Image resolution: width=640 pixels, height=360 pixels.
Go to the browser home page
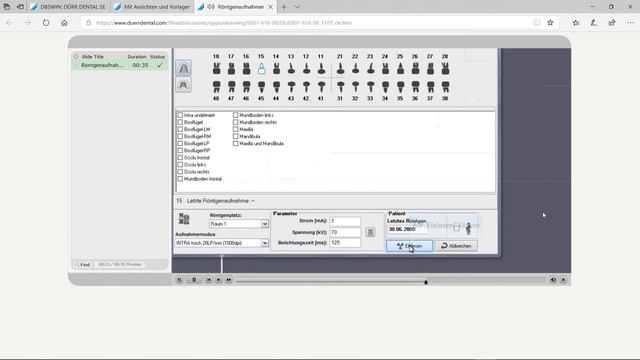point(64,23)
